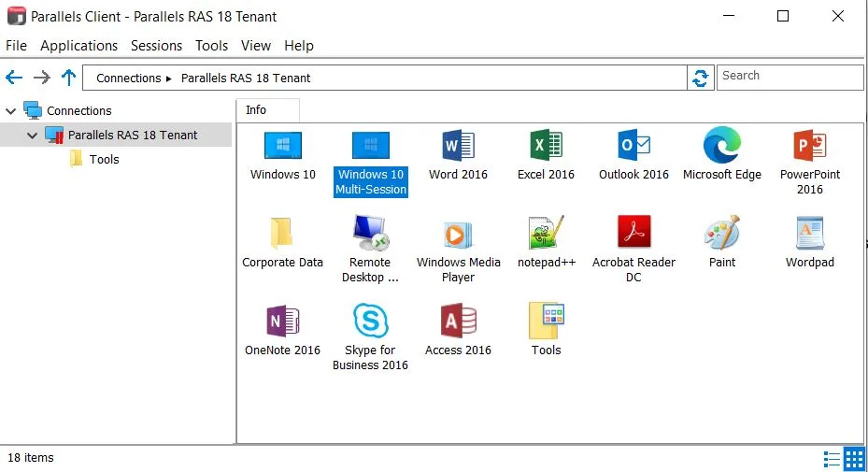Click the refresh button beside address bar

coord(700,79)
